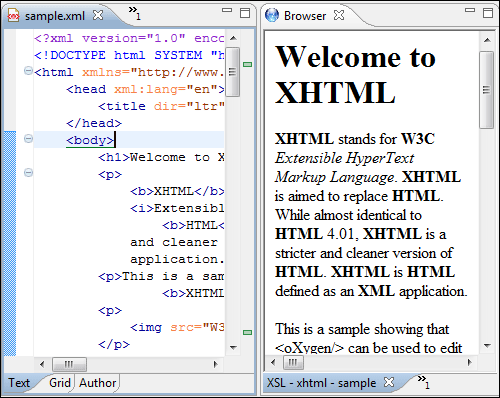
Task: Maximize the Browser view pane
Action: (x=488, y=13)
